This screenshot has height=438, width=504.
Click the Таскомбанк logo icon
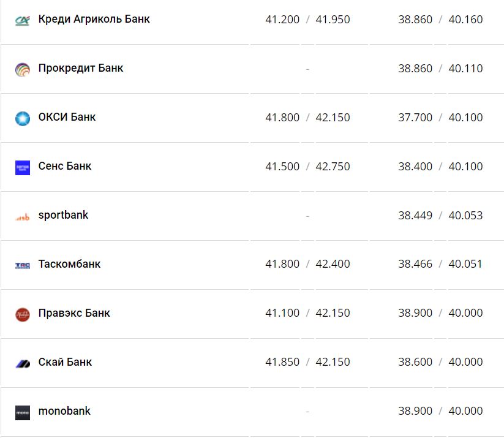point(22,265)
